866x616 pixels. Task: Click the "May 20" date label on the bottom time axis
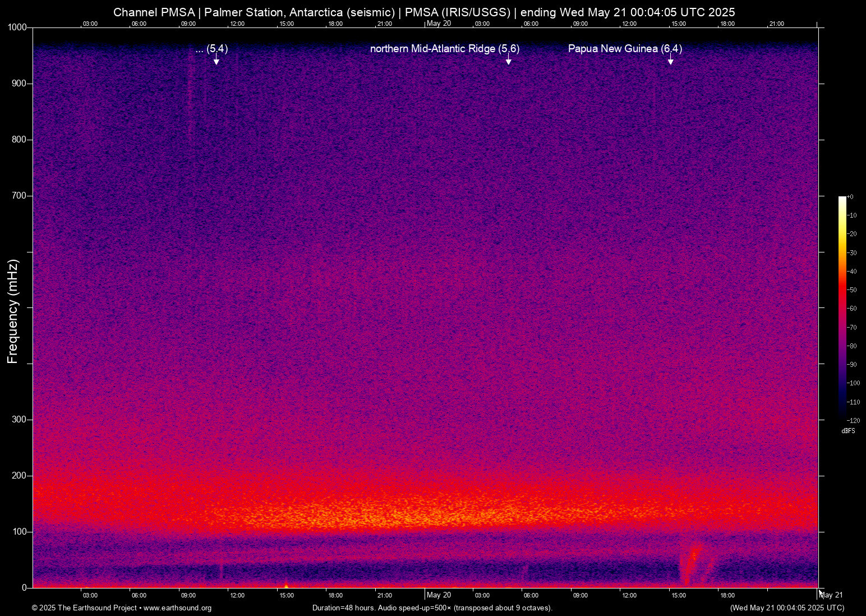click(439, 595)
